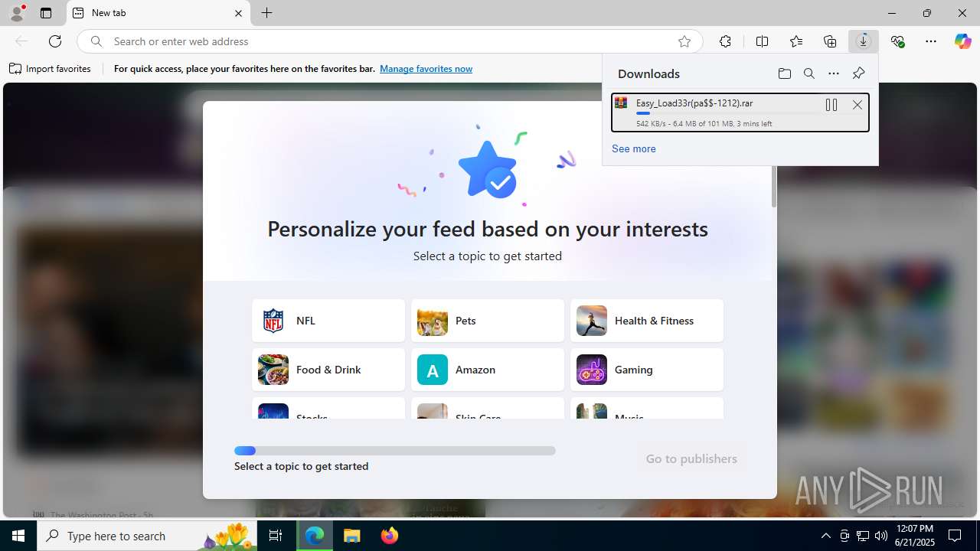
Task: Pin the Downloads panel
Action: pyautogui.click(x=858, y=73)
